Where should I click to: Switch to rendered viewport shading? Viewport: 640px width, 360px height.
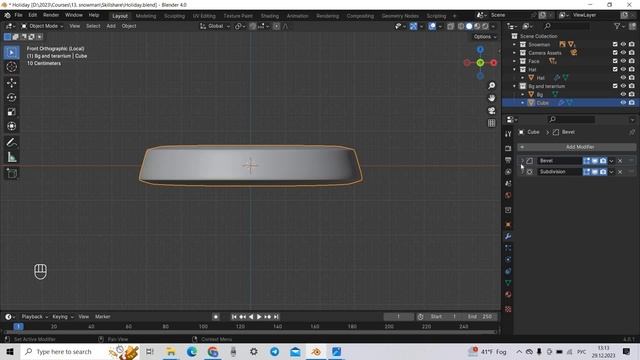485,26
